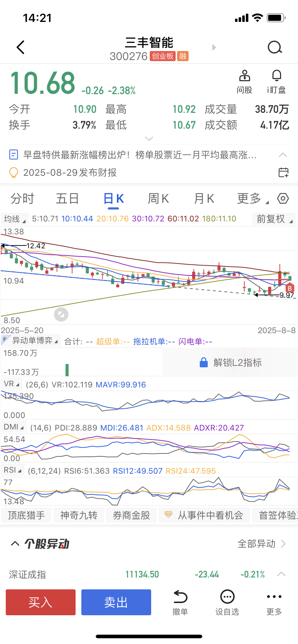Open 神奇九转 tool
298x644 pixels.
pos(79,515)
